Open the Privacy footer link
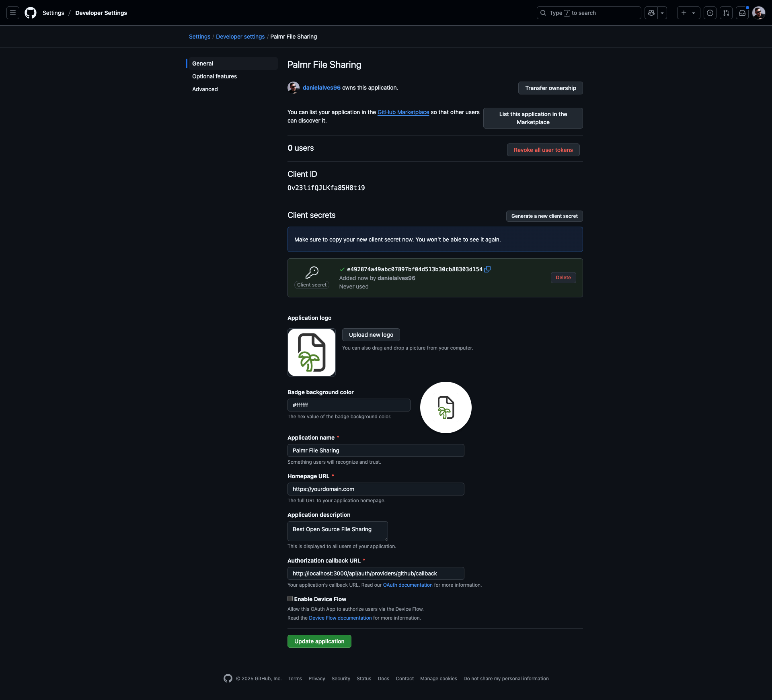This screenshot has height=700, width=772. [316, 679]
